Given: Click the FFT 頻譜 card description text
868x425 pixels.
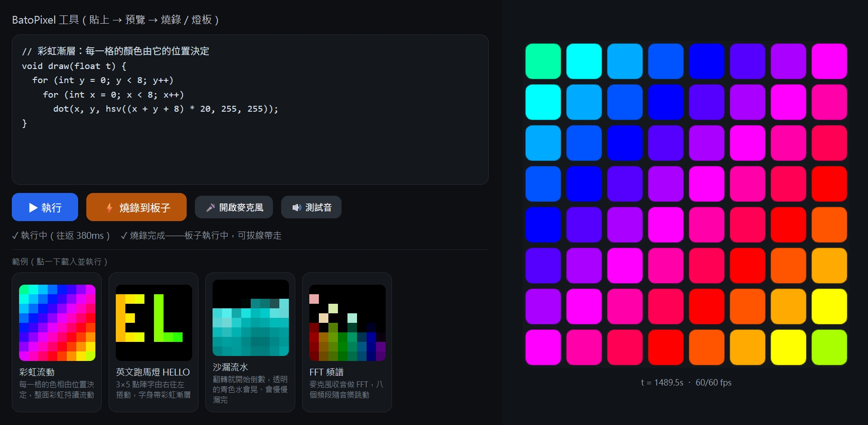Looking at the screenshot, I should click(x=347, y=390).
